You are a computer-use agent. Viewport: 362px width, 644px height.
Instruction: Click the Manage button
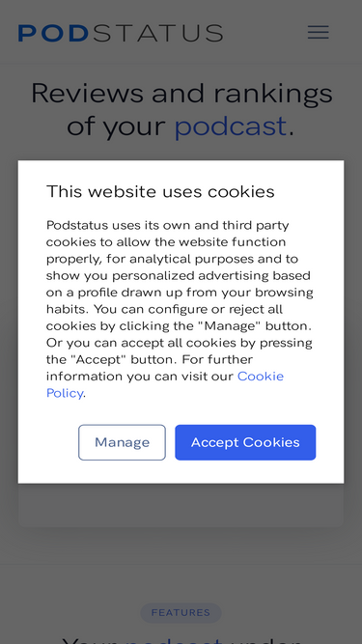tap(122, 442)
